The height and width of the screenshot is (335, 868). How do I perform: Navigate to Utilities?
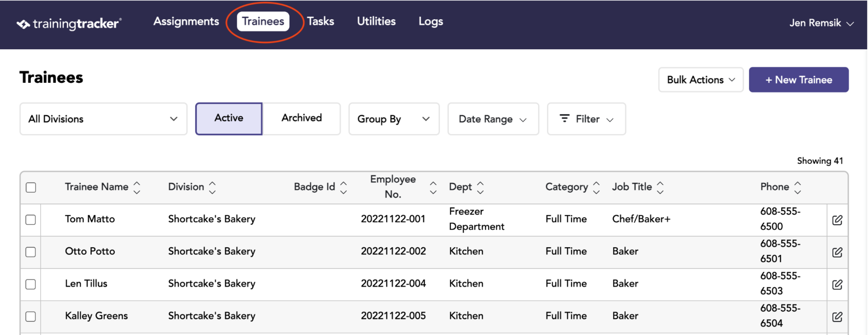376,21
